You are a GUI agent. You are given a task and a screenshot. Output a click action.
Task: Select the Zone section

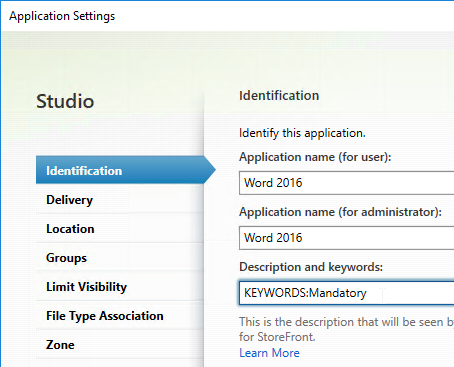point(120,345)
